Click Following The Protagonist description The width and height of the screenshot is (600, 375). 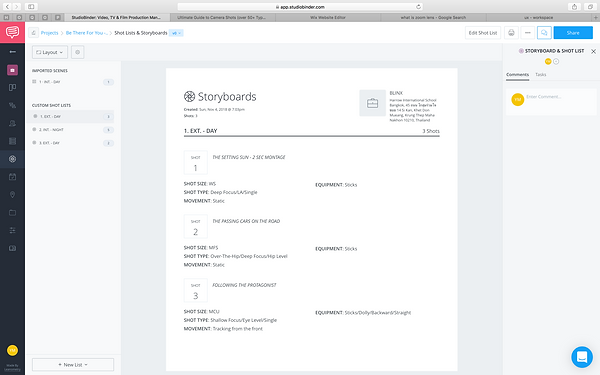pyautogui.click(x=244, y=285)
